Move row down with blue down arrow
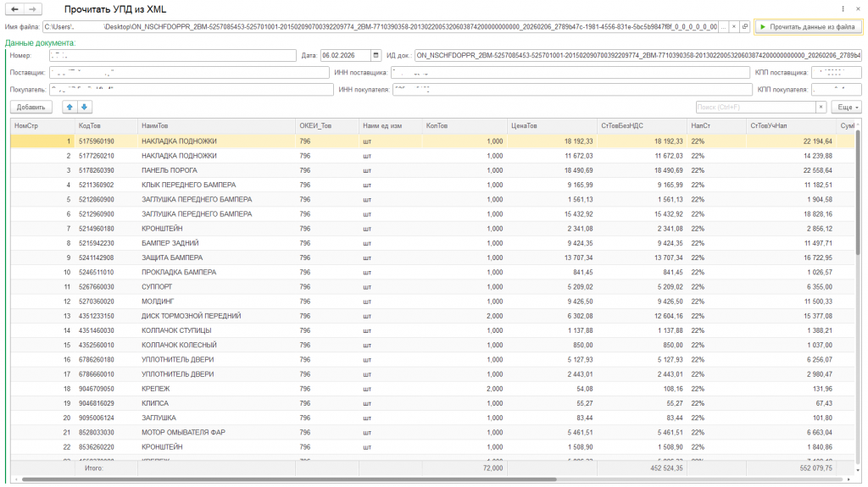 point(85,107)
